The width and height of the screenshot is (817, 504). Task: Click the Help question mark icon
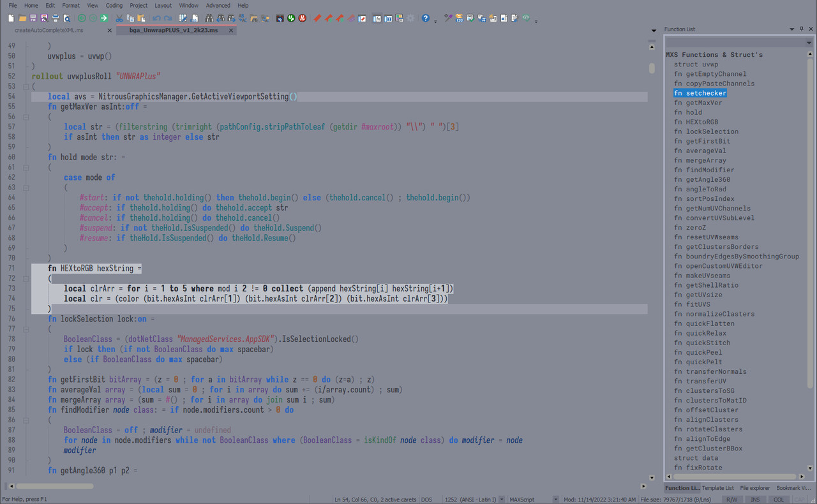pyautogui.click(x=425, y=19)
